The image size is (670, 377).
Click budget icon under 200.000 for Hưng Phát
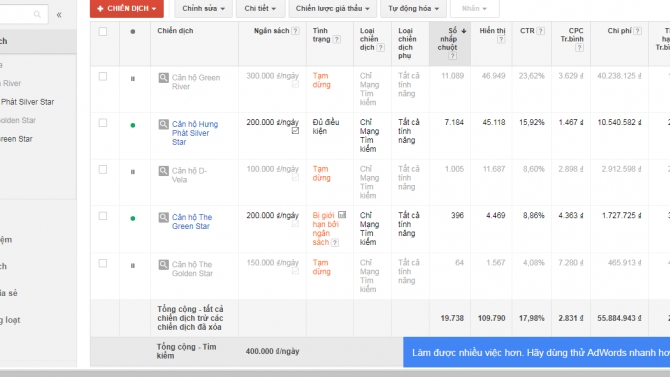[295, 131]
